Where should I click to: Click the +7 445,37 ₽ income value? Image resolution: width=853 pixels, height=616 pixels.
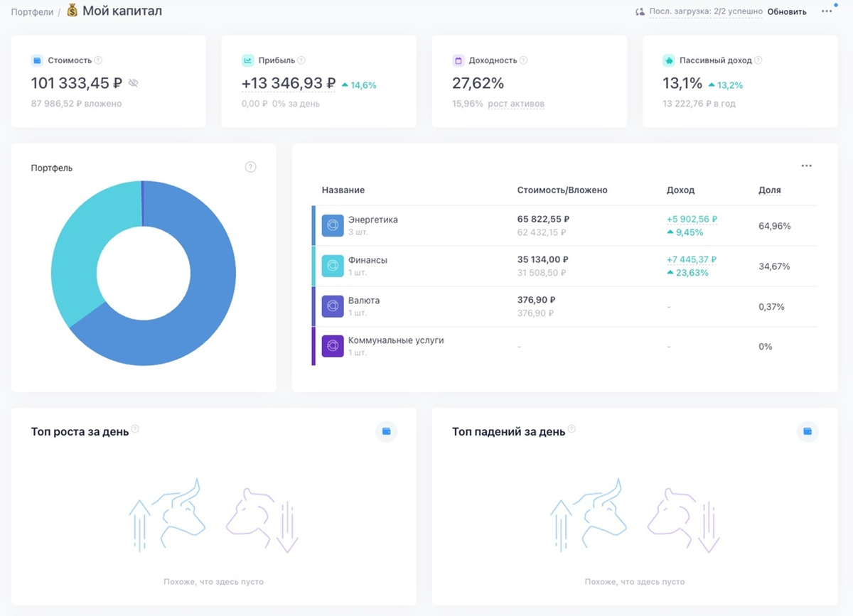coord(692,260)
